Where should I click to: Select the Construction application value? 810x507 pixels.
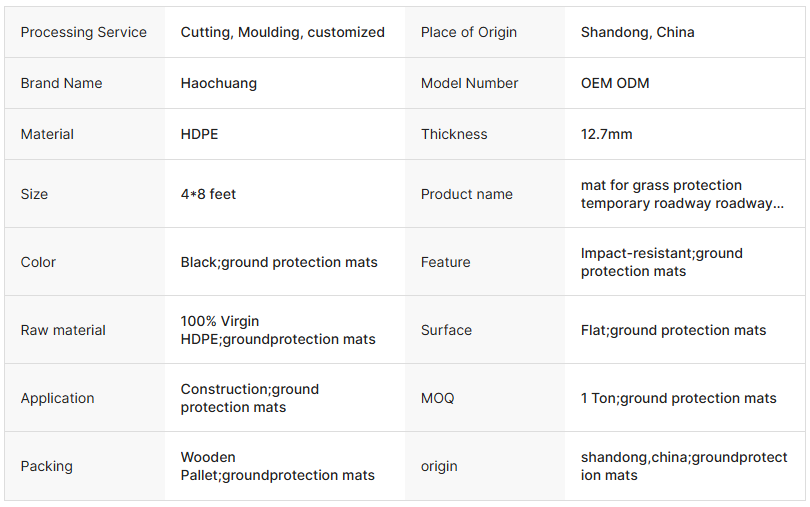click(249, 398)
